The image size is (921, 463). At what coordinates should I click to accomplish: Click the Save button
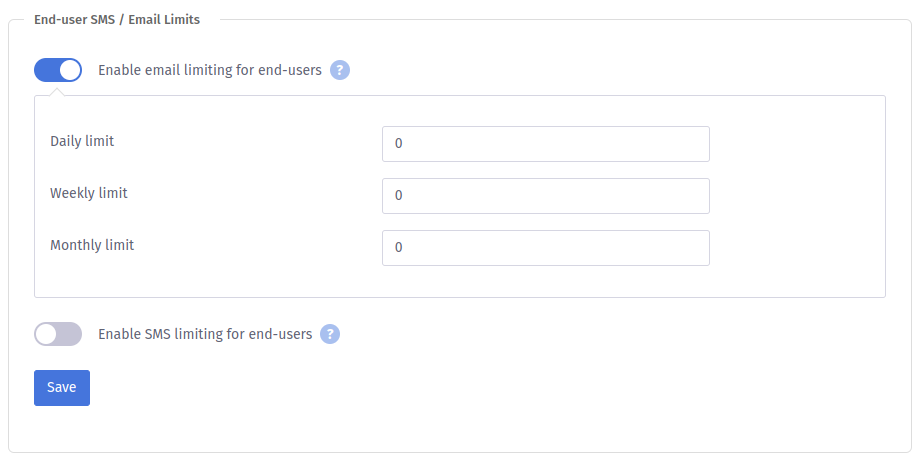click(62, 388)
